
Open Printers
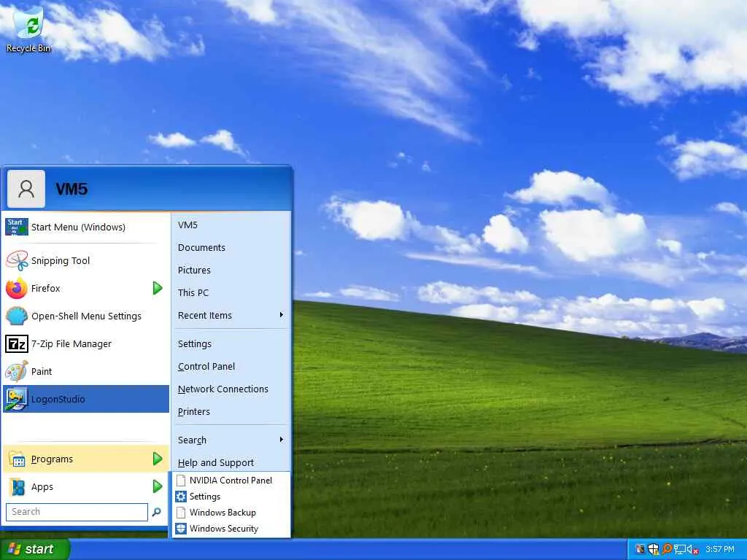193,411
